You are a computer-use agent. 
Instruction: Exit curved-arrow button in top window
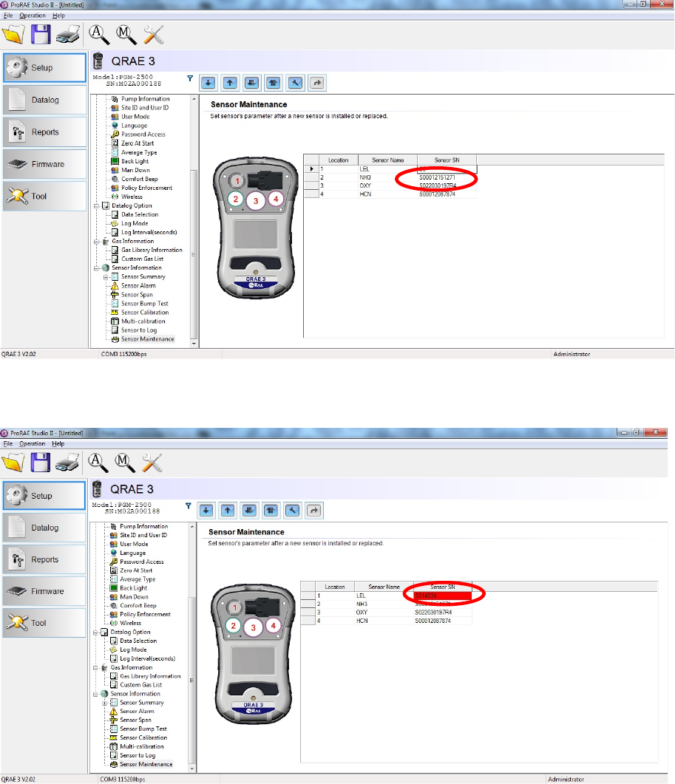[317, 83]
